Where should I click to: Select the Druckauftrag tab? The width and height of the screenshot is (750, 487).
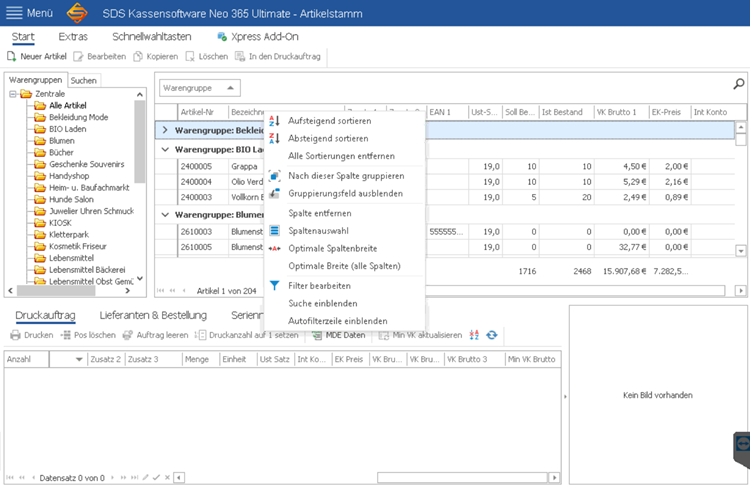45,315
